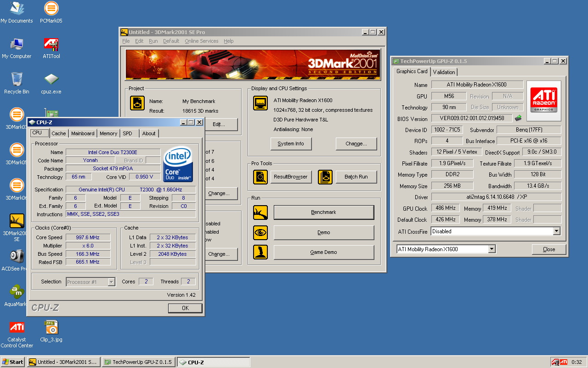
Task: Open My Documents desktop icon
Action: coord(17,13)
